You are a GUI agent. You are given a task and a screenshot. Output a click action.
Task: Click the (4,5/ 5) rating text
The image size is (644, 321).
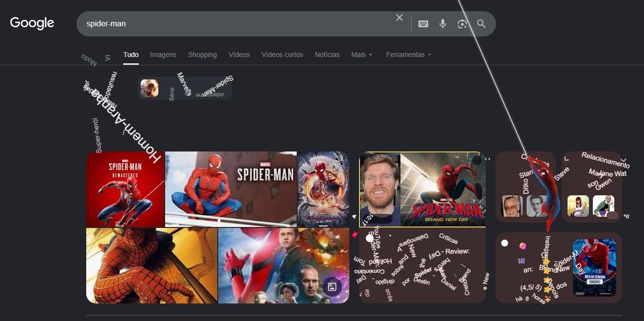coord(531,287)
